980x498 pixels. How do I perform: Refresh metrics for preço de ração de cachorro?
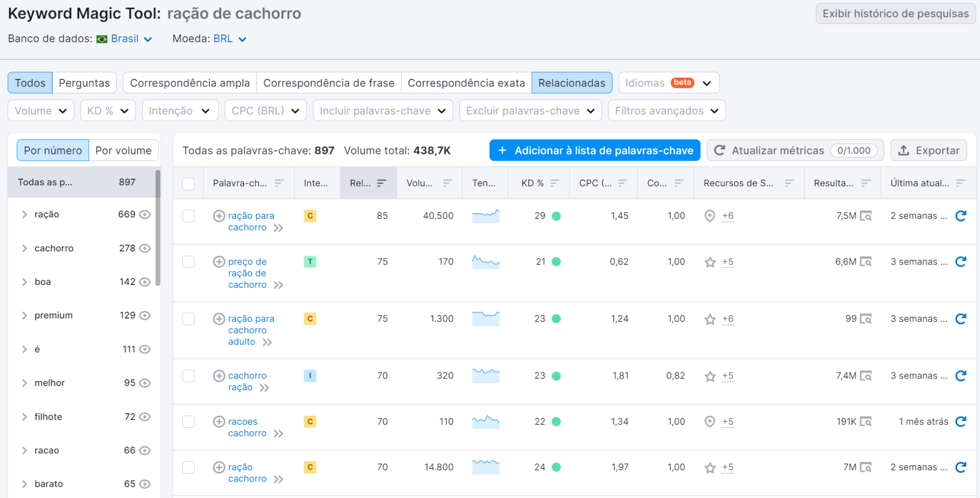click(961, 262)
